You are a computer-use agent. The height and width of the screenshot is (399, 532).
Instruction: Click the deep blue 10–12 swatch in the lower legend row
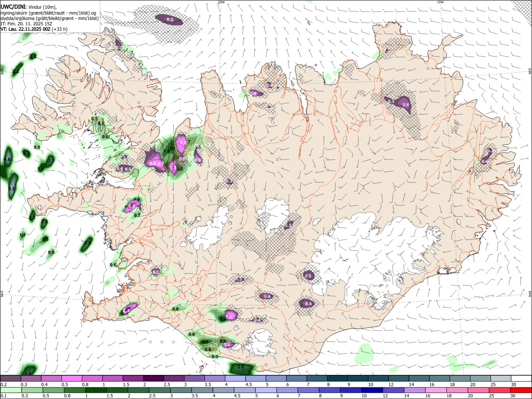click(372, 390)
